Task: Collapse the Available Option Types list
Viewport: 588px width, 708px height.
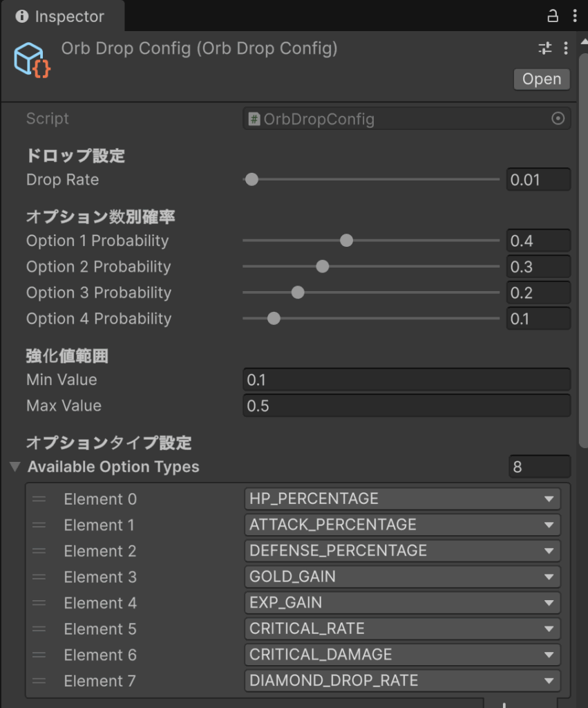Action: tap(15, 467)
